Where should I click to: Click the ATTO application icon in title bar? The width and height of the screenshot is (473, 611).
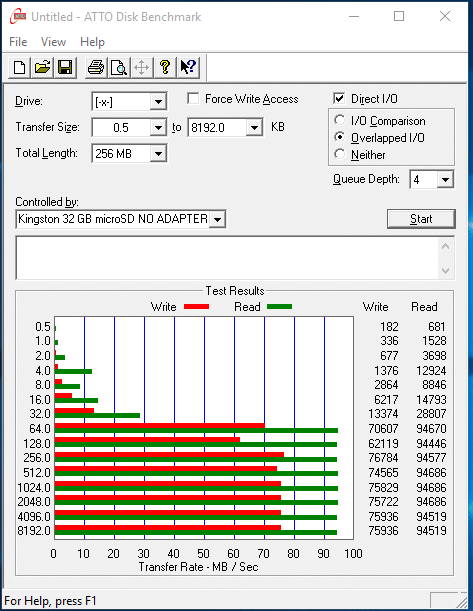(18, 16)
